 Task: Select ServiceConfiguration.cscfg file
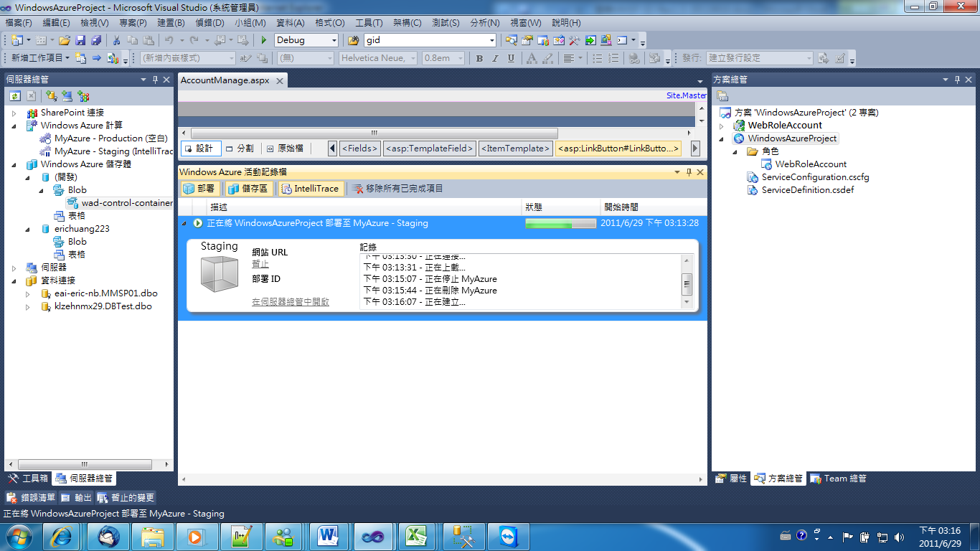coord(815,177)
